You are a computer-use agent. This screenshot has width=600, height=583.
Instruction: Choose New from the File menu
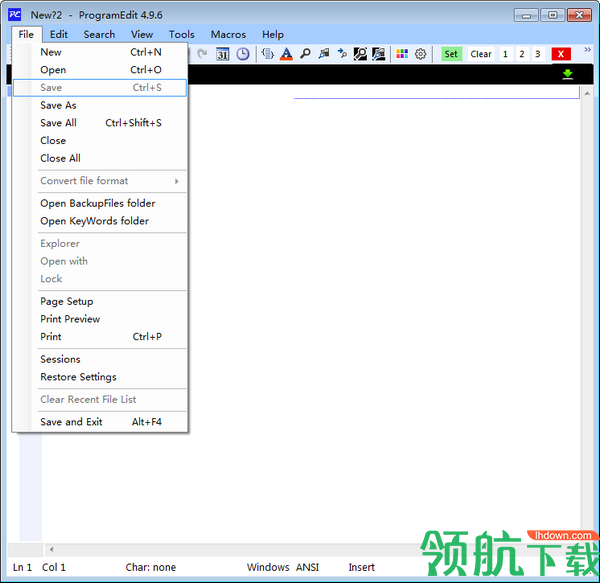point(100,52)
